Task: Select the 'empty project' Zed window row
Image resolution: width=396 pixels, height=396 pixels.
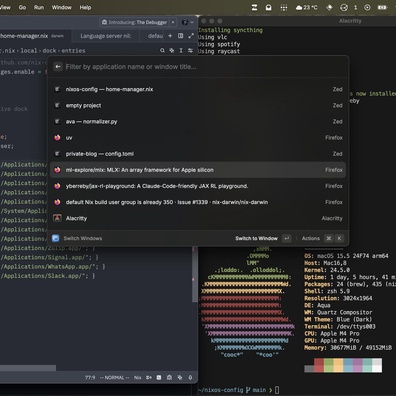Action: (x=198, y=105)
